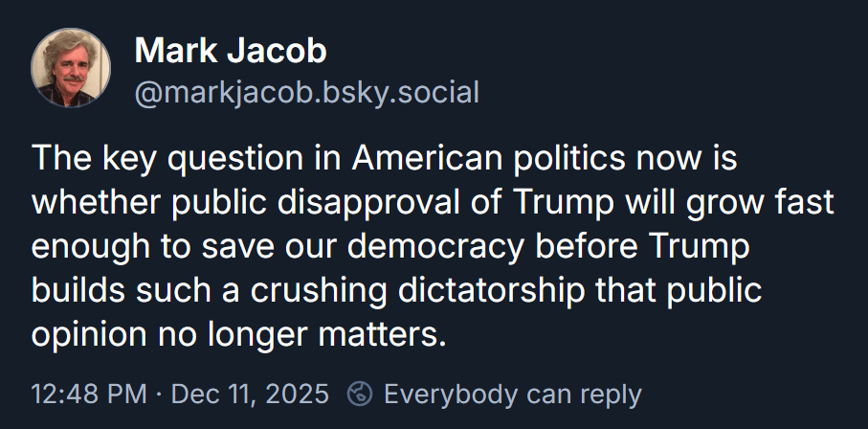Click the 12:48 PM timestamp

(89, 394)
